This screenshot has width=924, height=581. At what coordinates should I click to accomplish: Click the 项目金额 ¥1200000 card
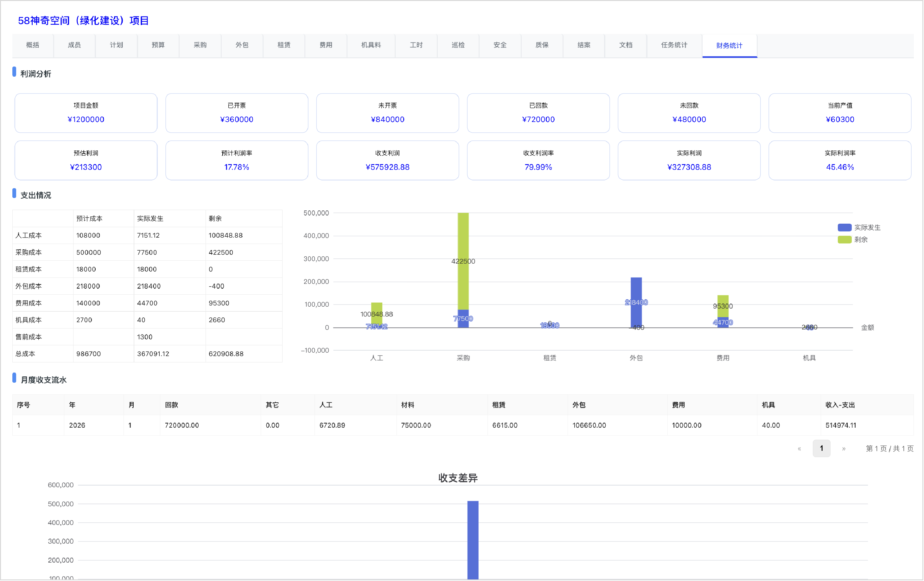(86, 113)
